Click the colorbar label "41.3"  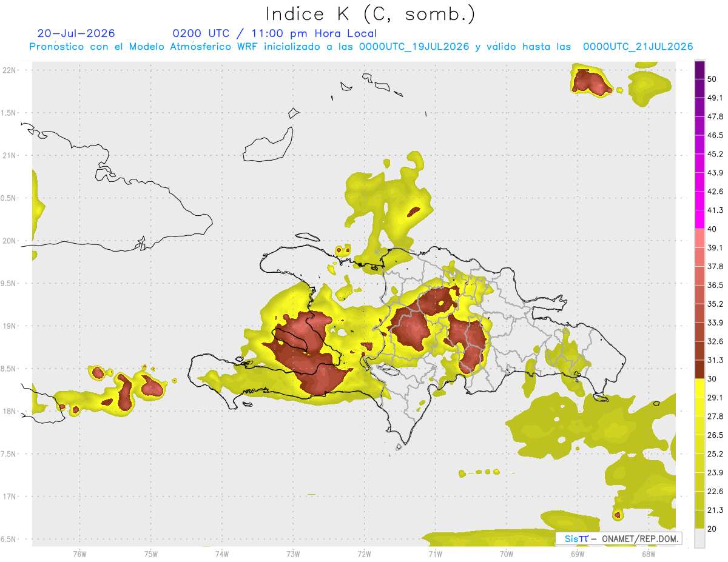(x=715, y=210)
